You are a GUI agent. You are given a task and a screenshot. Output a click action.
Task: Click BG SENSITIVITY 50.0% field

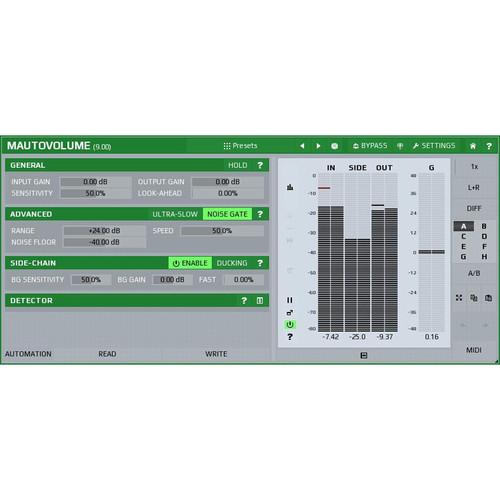(x=91, y=280)
